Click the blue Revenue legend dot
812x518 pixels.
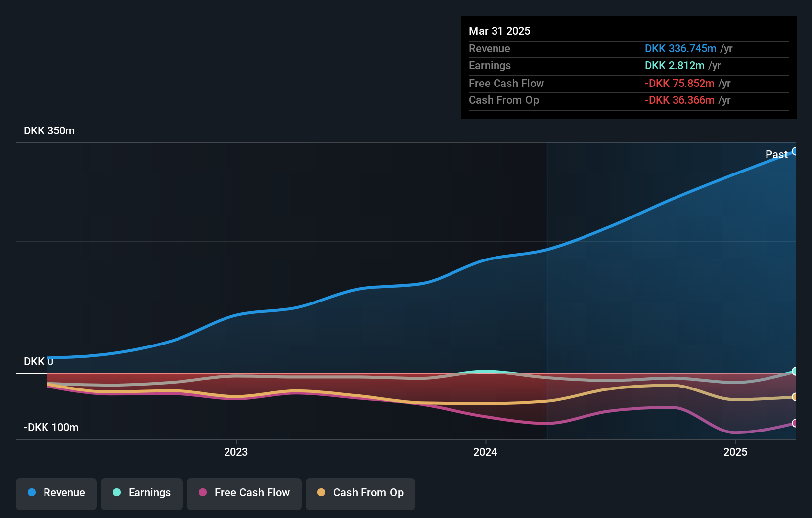tap(31, 493)
